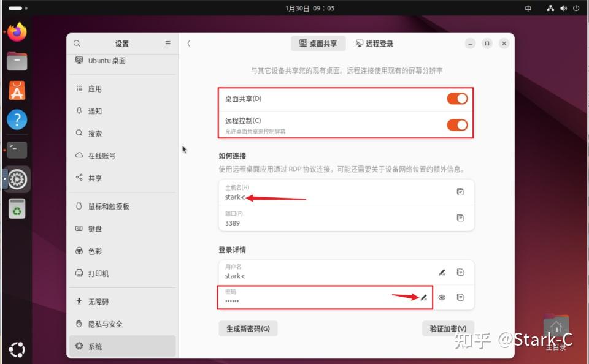
Task: Click the Activities workspace indicator
Action: [x=18, y=8]
